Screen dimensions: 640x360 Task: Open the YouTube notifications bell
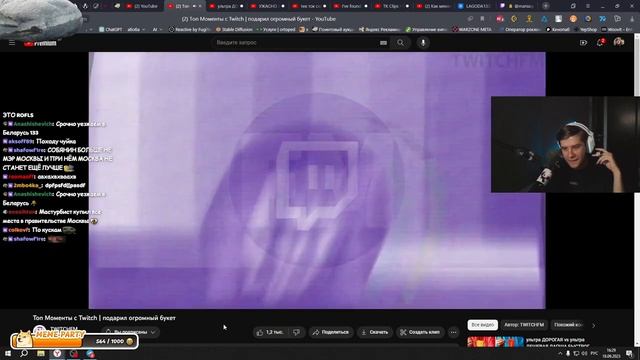[x=600, y=42]
